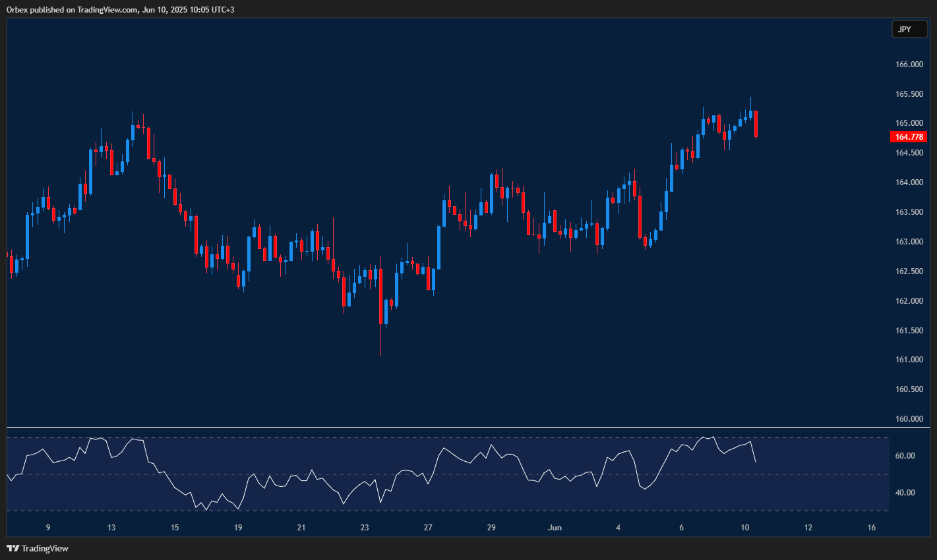Click the 16 date marker on time axis
Image resolution: width=937 pixels, height=560 pixels.
872,528
